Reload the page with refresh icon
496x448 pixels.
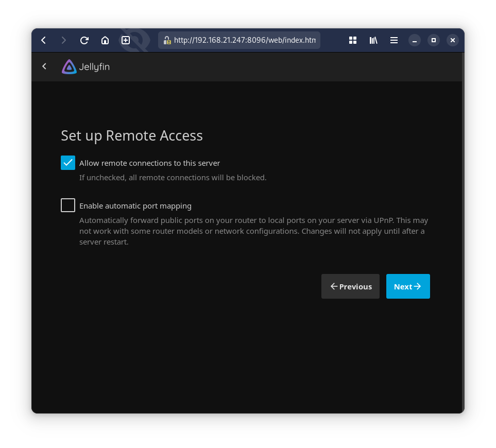[84, 40]
